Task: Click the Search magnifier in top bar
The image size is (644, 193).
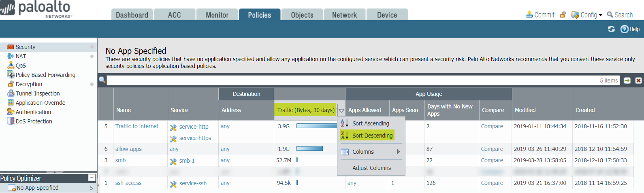Action: tap(610, 15)
